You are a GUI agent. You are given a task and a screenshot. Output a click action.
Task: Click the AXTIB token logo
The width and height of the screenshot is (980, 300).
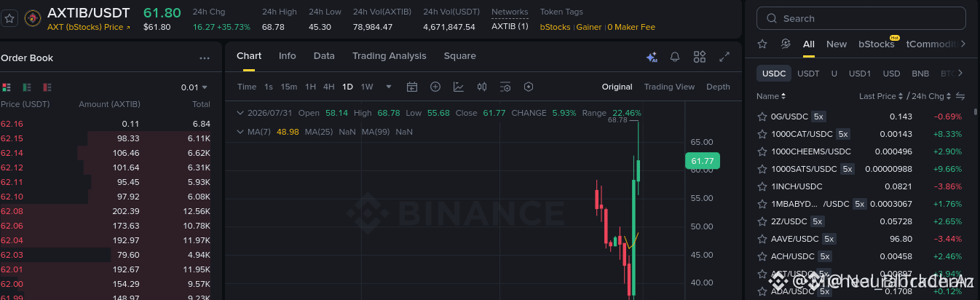pyautogui.click(x=33, y=18)
